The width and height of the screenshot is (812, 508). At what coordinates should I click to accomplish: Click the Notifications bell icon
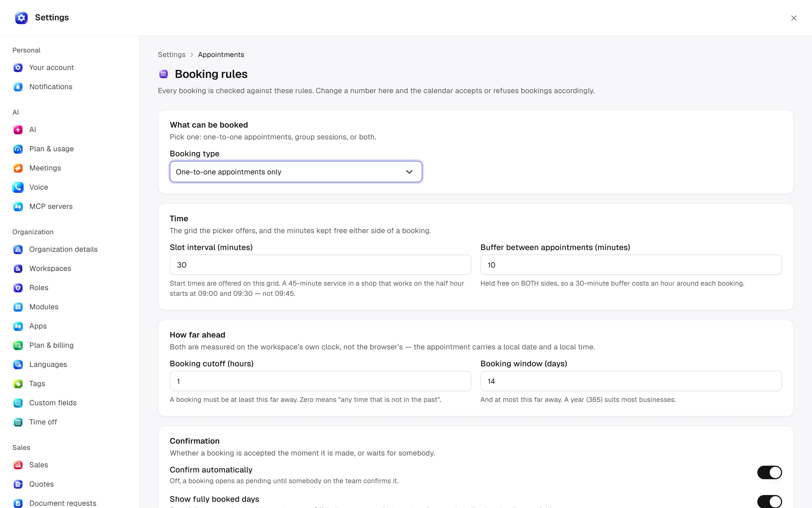(x=18, y=87)
